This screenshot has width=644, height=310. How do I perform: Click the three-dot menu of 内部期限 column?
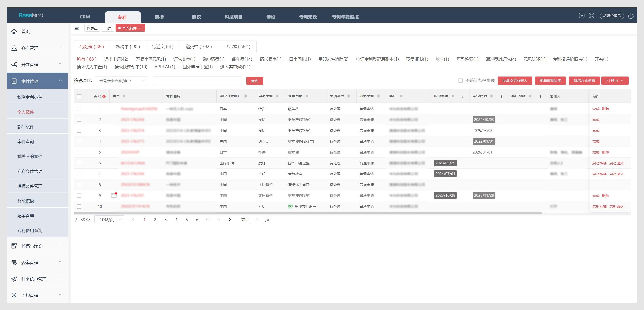coord(463,96)
